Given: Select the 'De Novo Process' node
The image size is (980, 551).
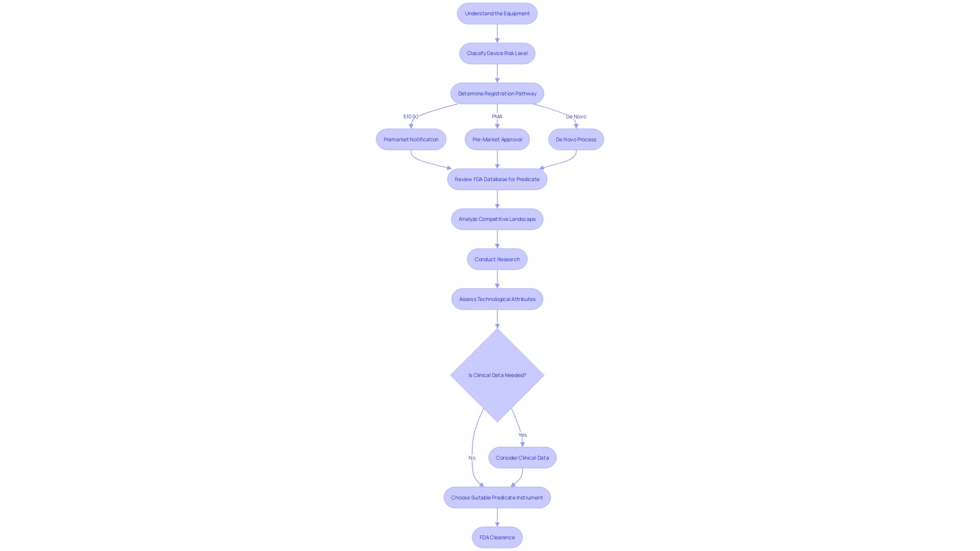Looking at the screenshot, I should (x=575, y=139).
